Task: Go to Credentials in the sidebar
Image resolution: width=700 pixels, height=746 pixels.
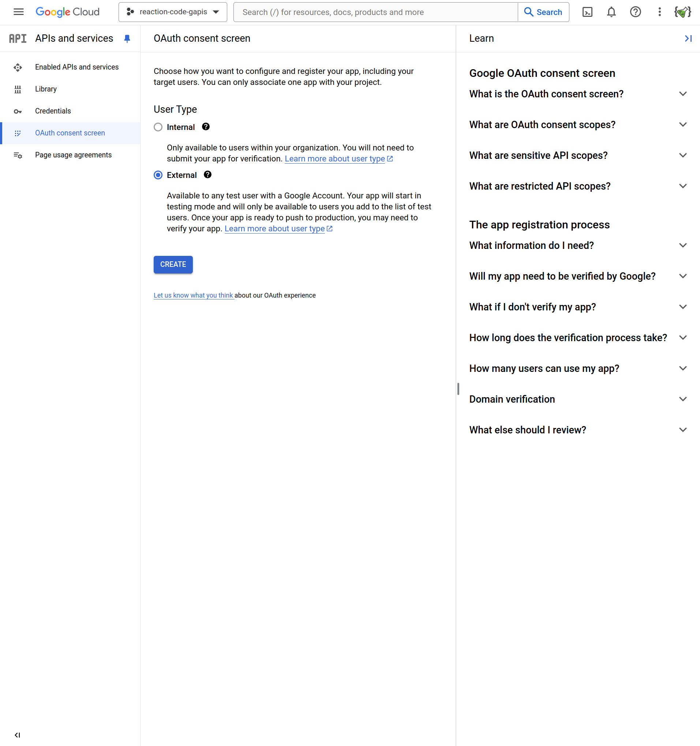Action: [53, 111]
